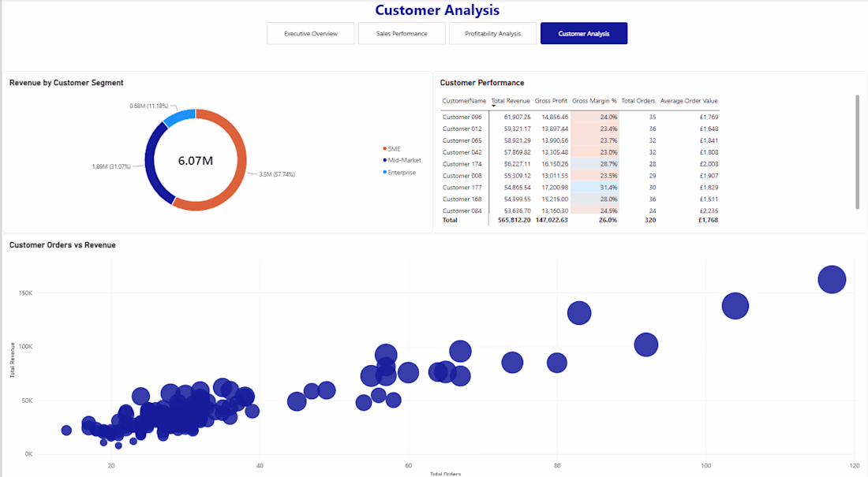Click the largest bubble above 150K revenue
Image resolution: width=868 pixels, height=477 pixels.
point(832,279)
